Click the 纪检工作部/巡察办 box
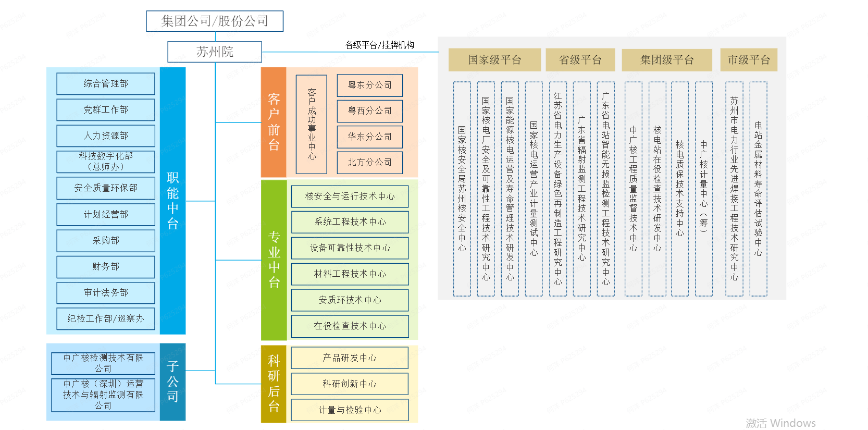This screenshot has width=868, height=430. coord(106,318)
